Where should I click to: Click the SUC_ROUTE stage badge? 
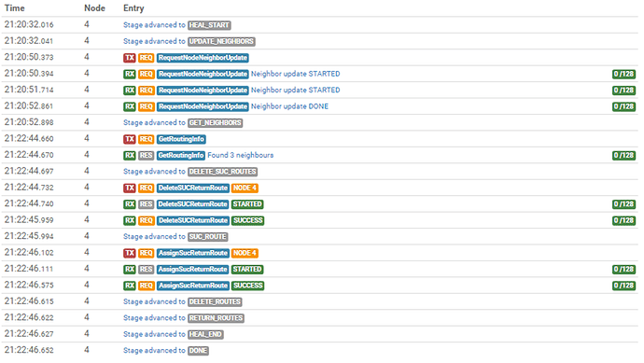208,237
